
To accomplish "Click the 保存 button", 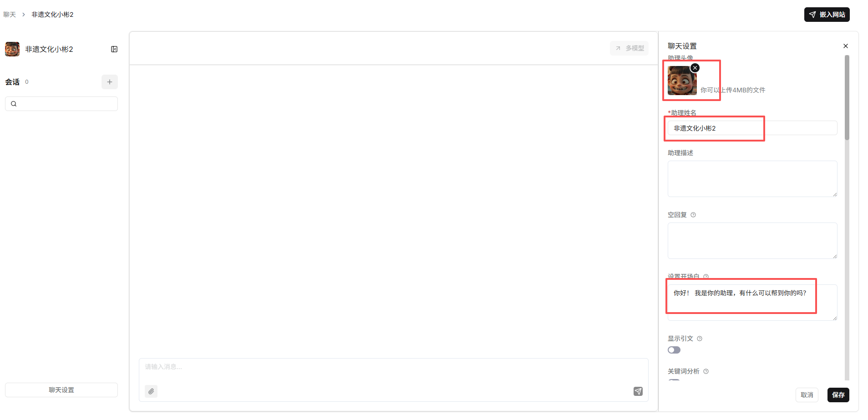I will 838,395.
